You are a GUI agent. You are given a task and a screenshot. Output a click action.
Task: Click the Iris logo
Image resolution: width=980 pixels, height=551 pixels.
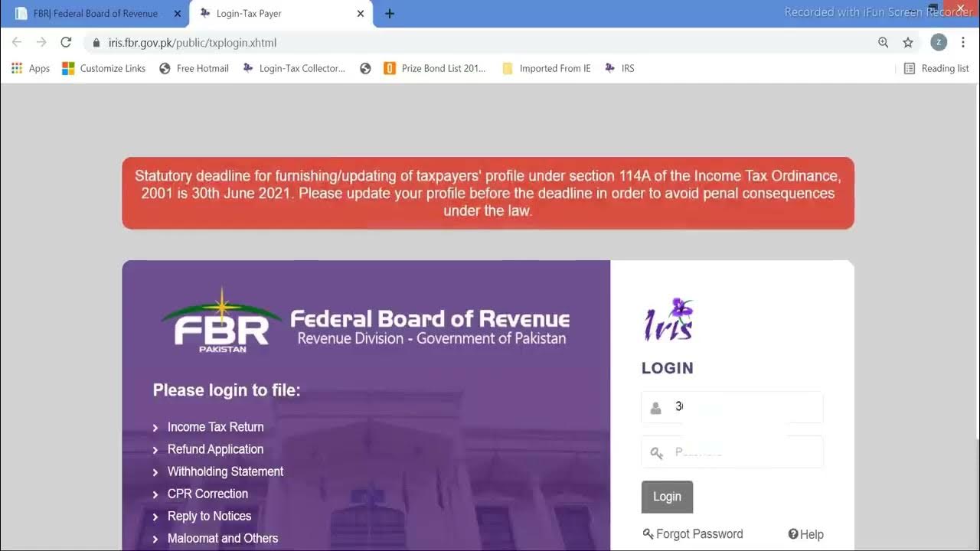(669, 319)
